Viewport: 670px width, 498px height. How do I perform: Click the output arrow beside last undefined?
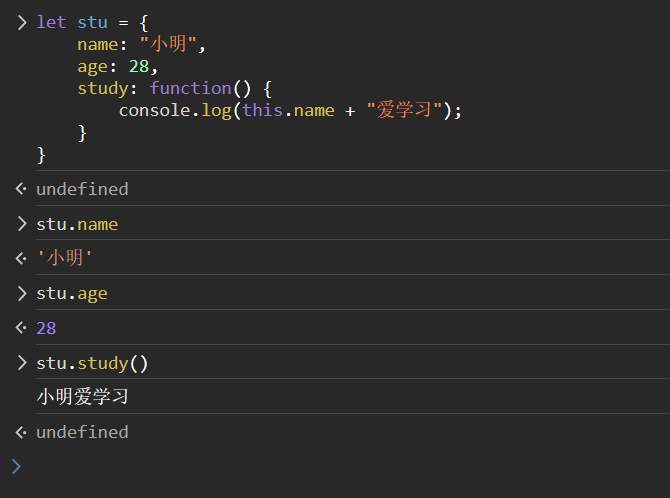[21, 432]
